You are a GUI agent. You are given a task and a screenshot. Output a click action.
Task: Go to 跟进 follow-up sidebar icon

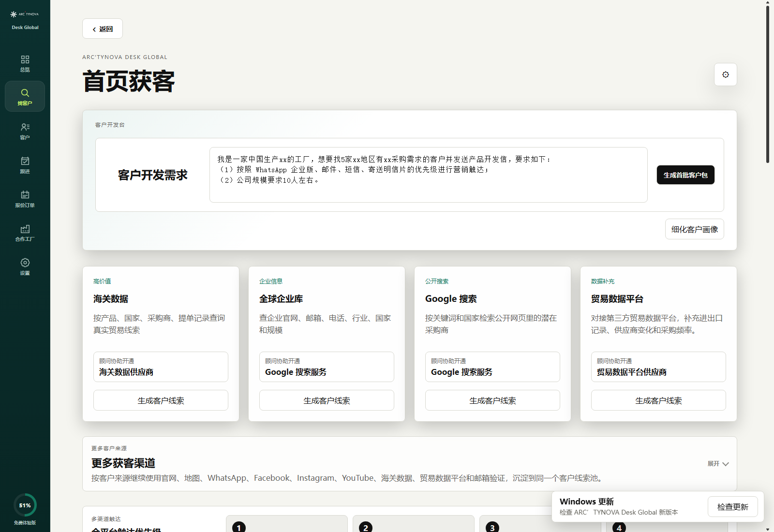tap(25, 164)
